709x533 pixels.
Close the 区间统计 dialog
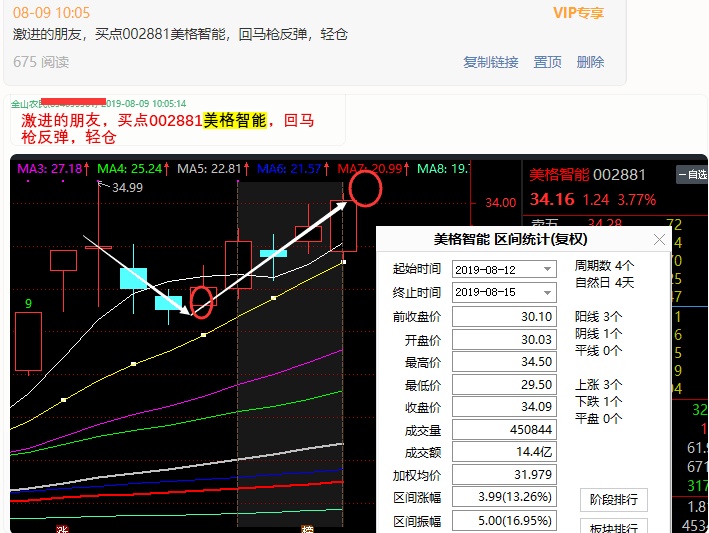[659, 240]
